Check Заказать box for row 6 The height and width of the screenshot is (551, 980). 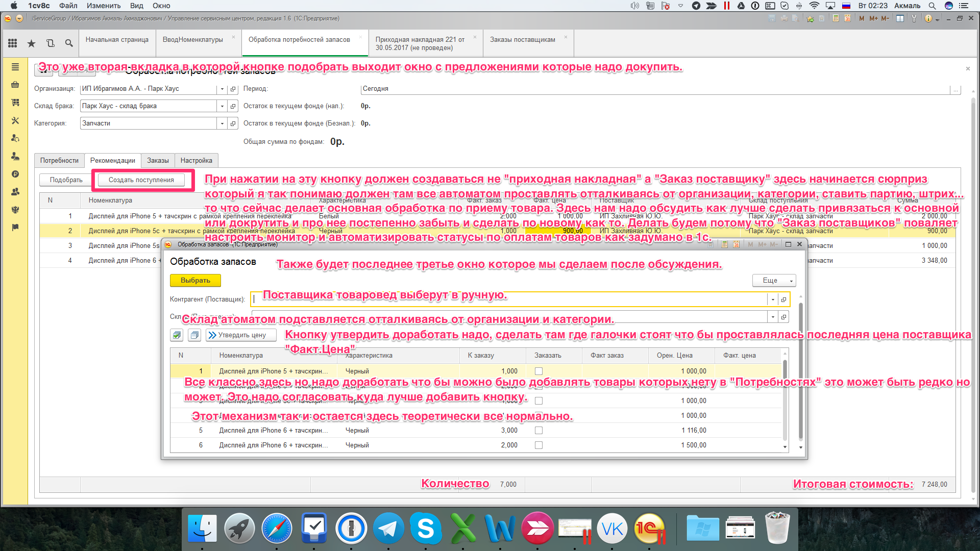click(x=538, y=445)
